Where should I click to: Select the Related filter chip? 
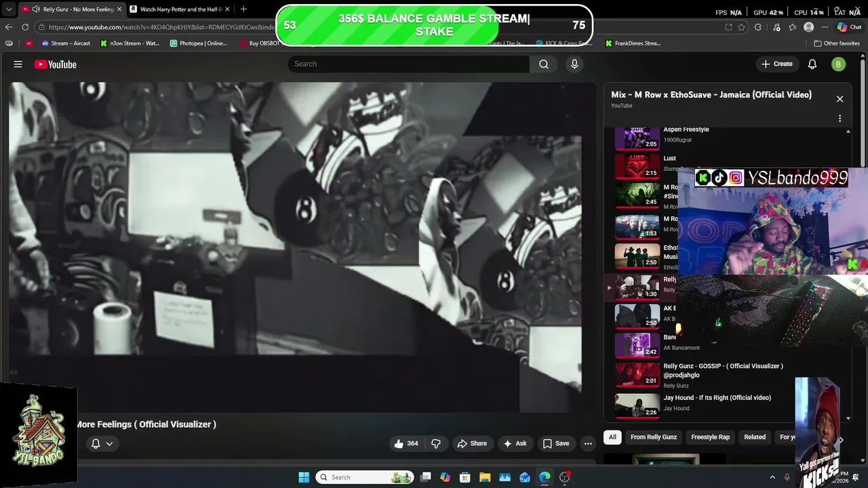pos(755,437)
